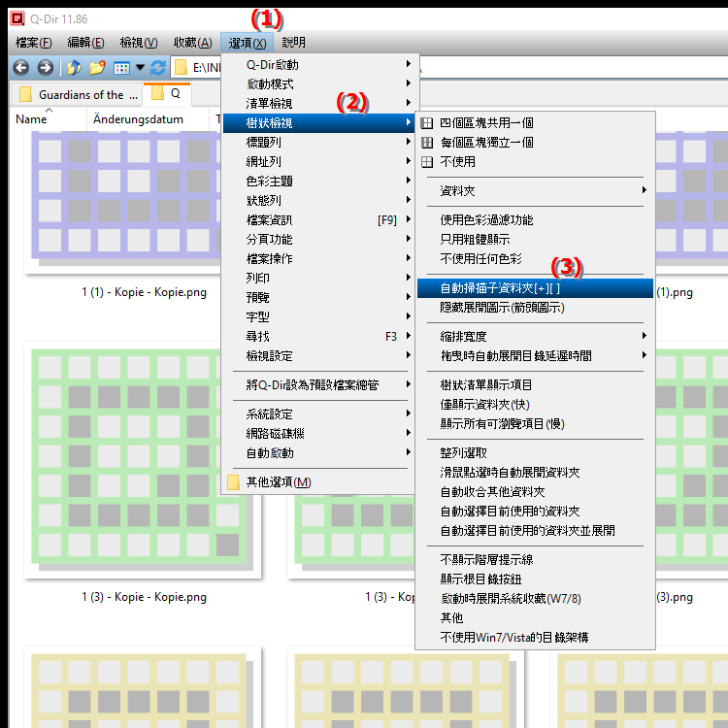The height and width of the screenshot is (728, 728).
Task: Open the 系統設定 submenu
Action: click(318, 414)
